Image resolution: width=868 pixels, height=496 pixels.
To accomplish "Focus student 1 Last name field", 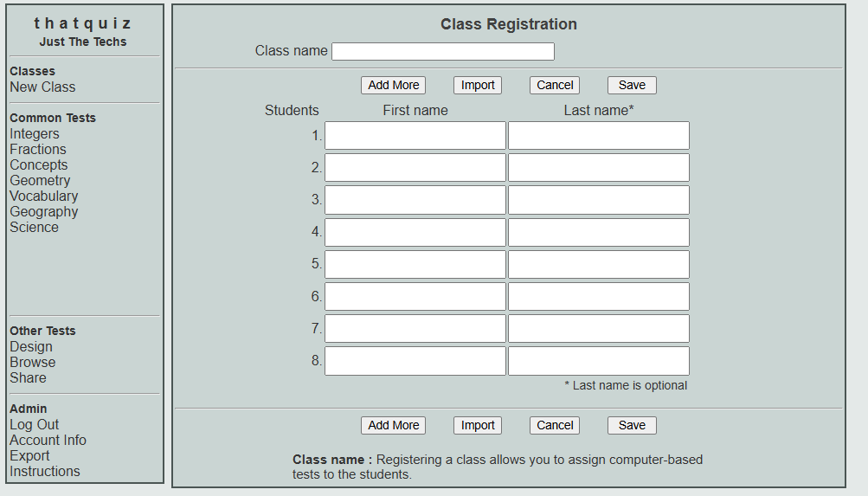I will coord(599,136).
